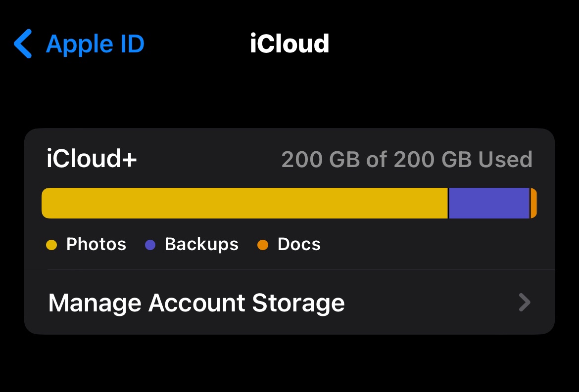Screen dimensions: 579x392
Task: Select the Backups legend label
Action: [201, 244]
